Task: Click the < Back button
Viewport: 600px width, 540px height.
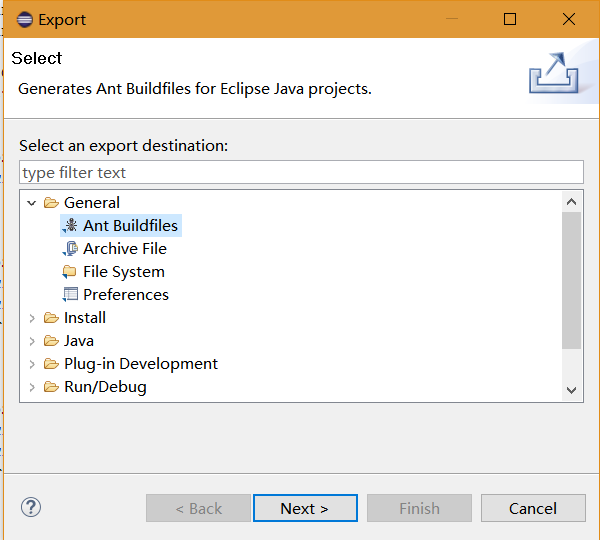Action: click(198, 508)
